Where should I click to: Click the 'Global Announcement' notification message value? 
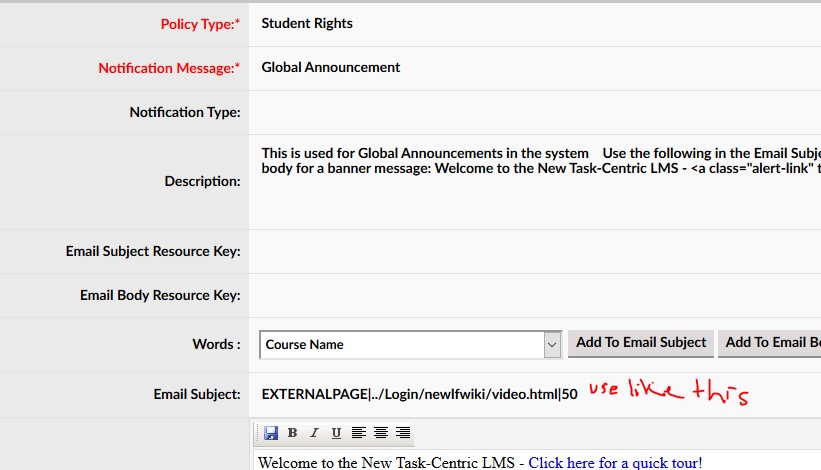coord(330,68)
